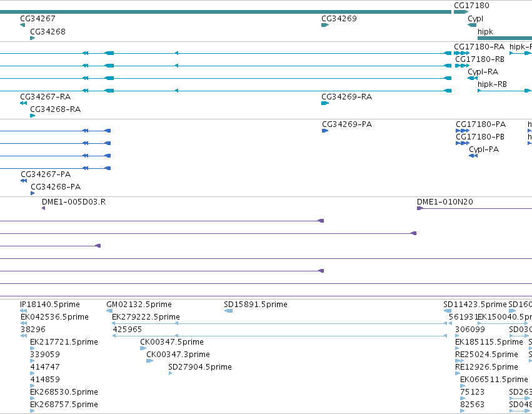Select the CypI-RA transcript label
Image resolution: width=532 pixels, height=414 pixels.
tap(483, 72)
